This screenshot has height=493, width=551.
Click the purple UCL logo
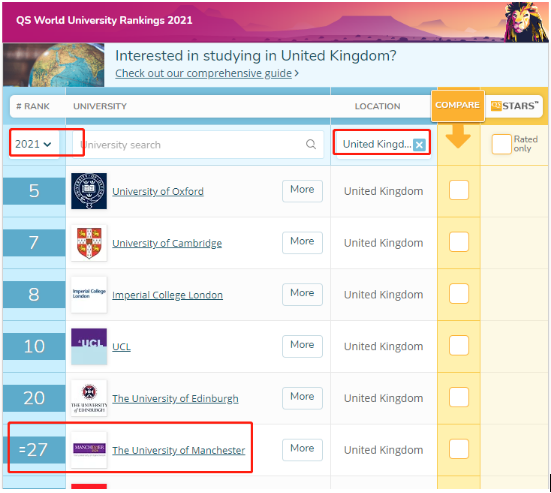pyautogui.click(x=89, y=346)
